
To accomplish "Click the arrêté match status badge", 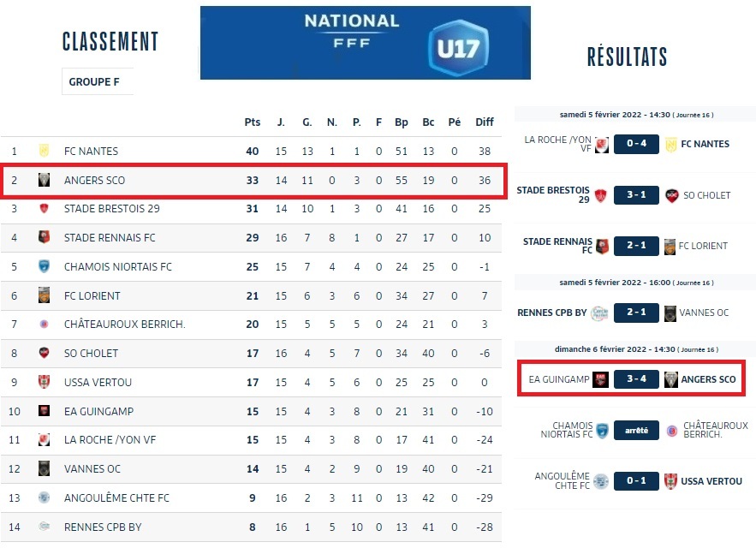I will pos(635,430).
